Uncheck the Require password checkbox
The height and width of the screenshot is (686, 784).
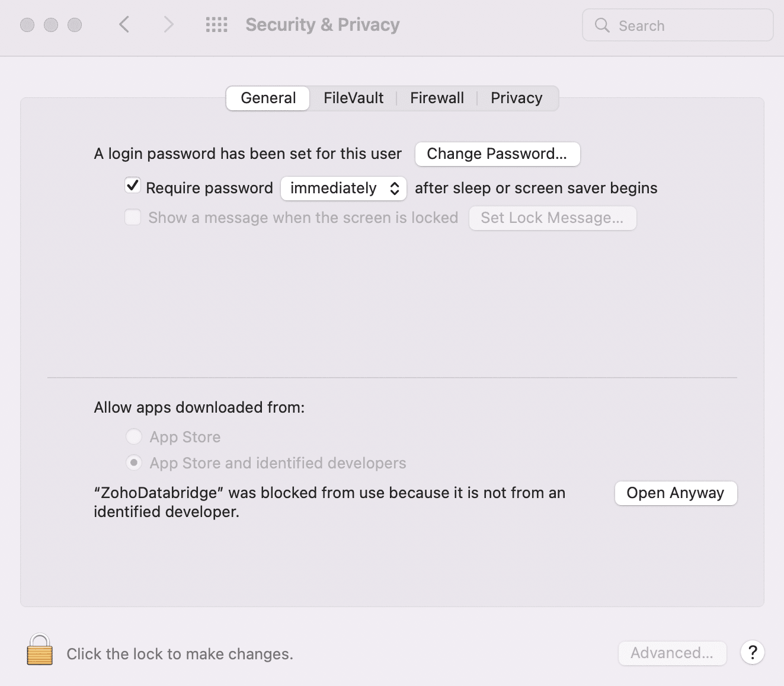click(133, 186)
